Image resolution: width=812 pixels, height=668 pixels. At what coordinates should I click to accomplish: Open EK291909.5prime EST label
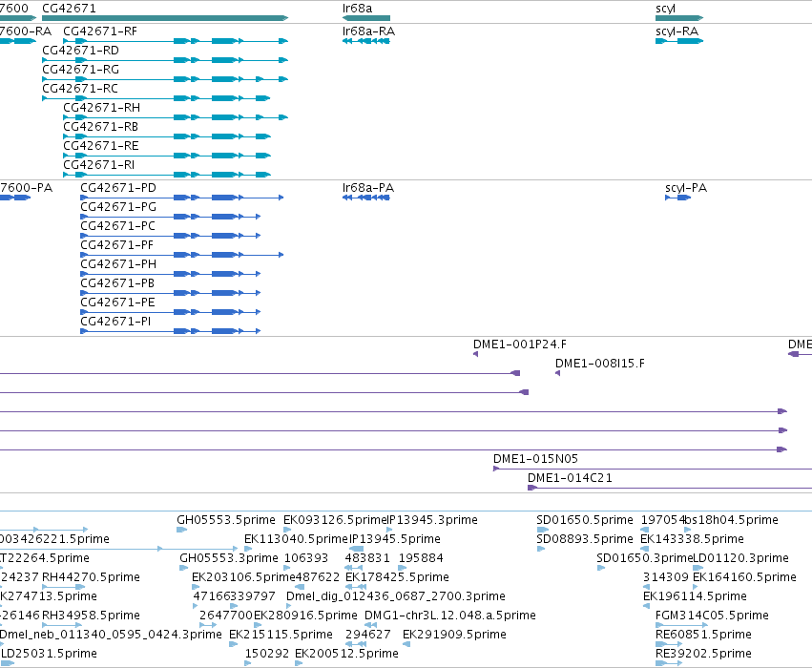[x=455, y=635]
